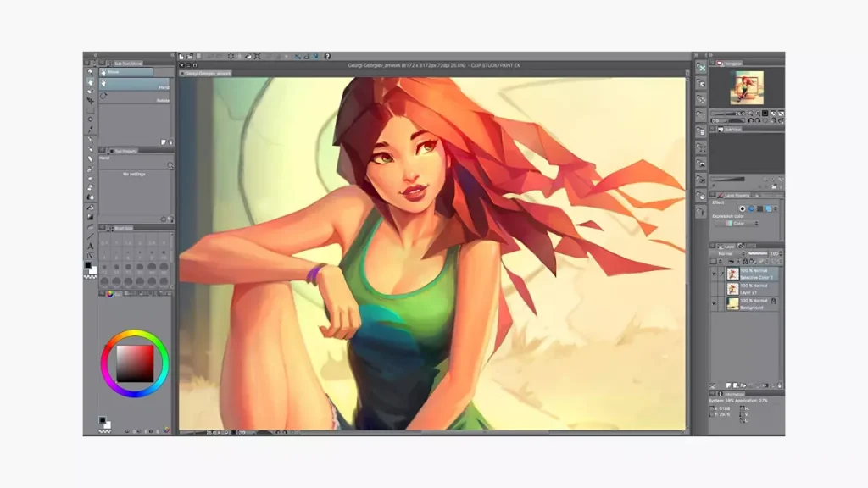This screenshot has width=868, height=488.
Task: Pick the Eyedropper tool
Action: coord(90,130)
